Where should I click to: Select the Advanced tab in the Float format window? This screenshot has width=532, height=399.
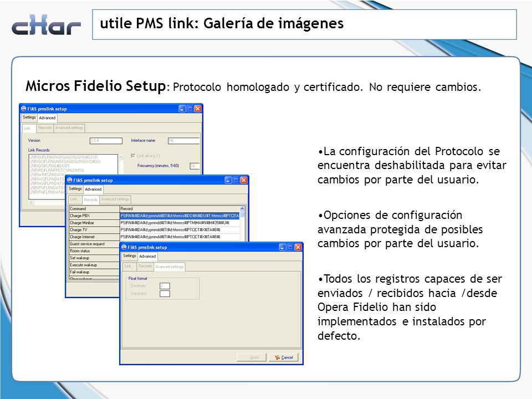(x=147, y=257)
